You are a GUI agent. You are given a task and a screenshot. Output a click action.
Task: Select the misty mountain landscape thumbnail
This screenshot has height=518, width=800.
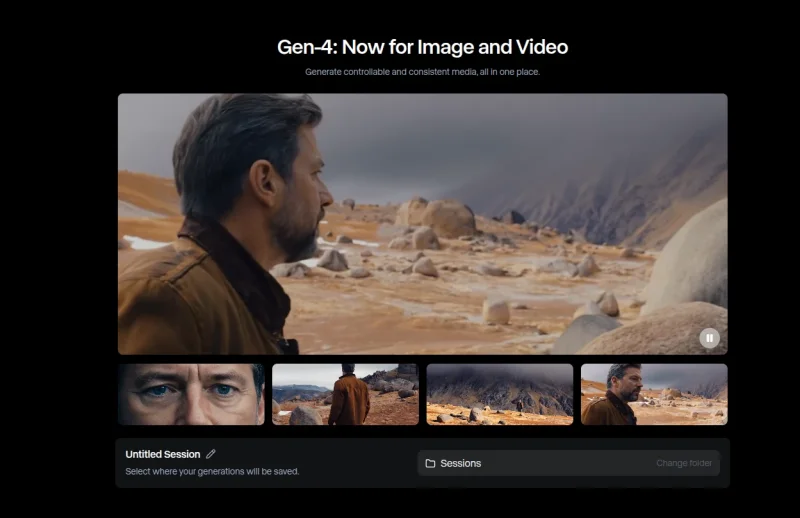click(x=500, y=394)
